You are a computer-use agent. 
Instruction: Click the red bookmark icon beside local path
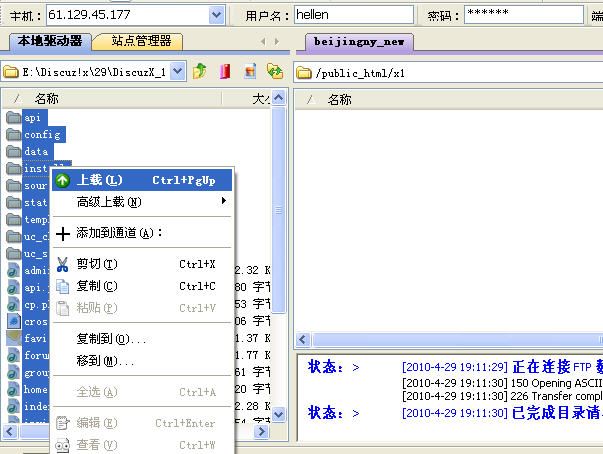point(225,72)
